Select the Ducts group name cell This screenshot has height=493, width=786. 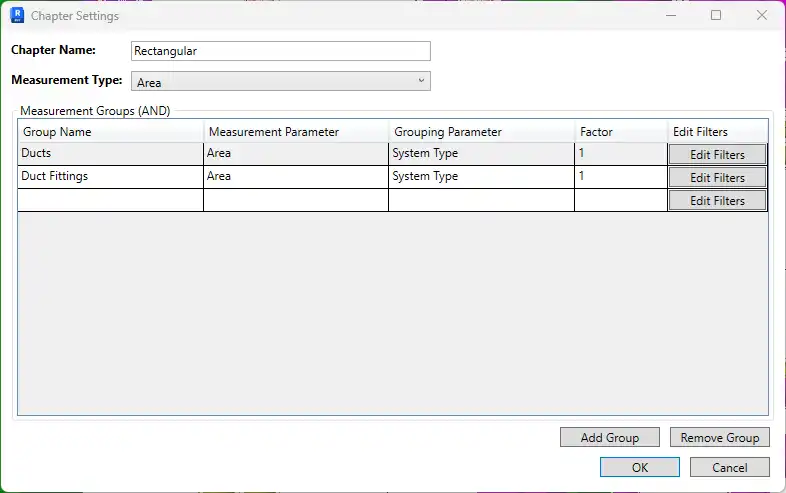click(111, 154)
